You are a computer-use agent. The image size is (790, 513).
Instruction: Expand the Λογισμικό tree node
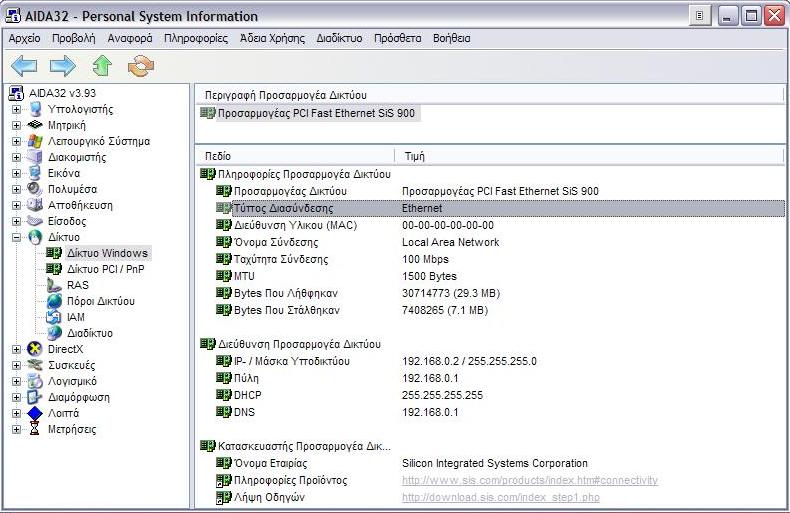tap(16, 381)
